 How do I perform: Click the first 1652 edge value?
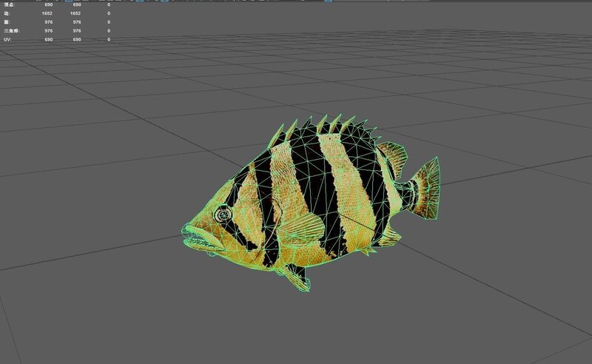tap(47, 13)
